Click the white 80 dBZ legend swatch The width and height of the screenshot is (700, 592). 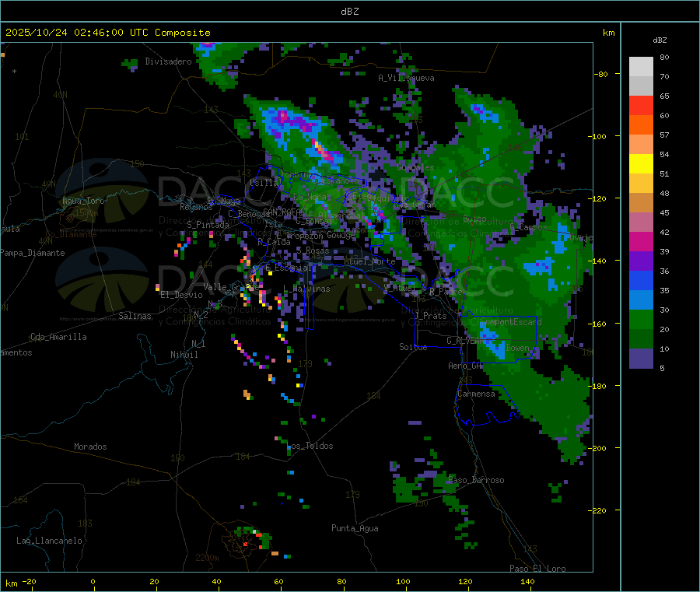641,67
